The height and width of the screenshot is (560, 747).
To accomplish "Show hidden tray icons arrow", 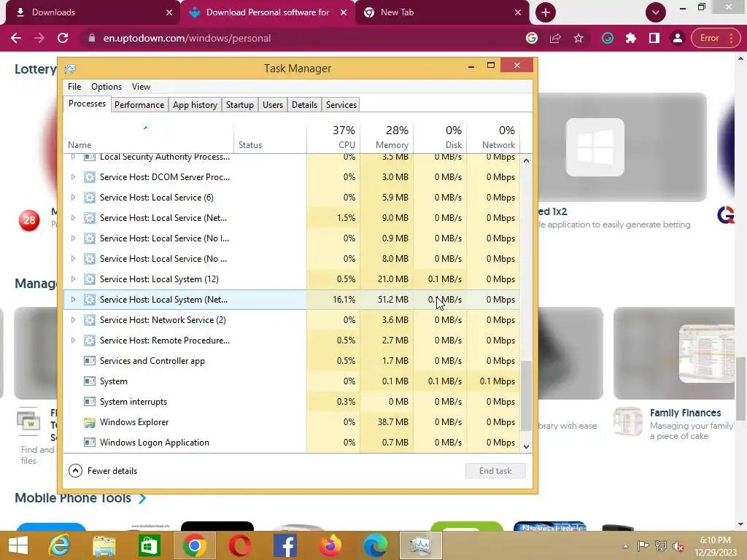I will click(x=625, y=546).
